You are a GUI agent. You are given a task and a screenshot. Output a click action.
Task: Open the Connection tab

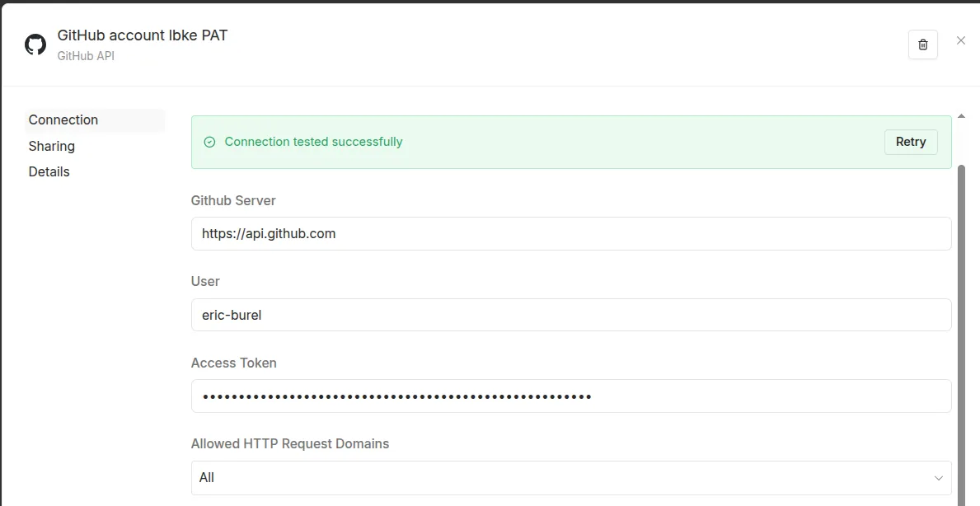pos(63,120)
